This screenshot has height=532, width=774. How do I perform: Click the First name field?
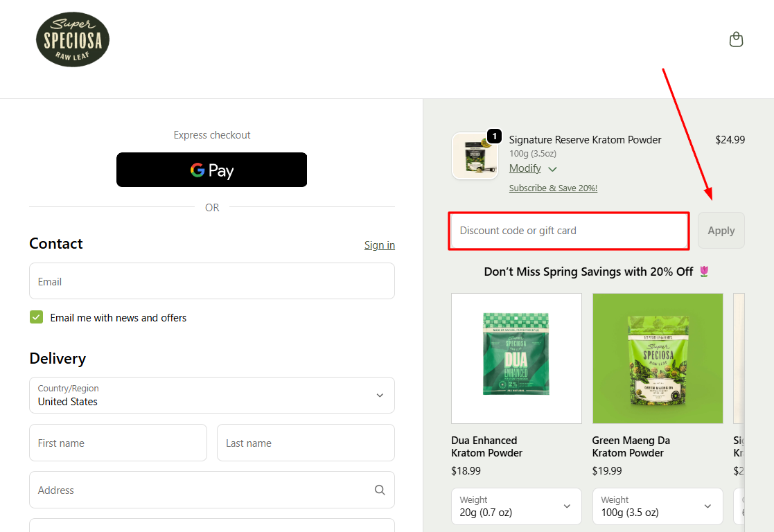pos(118,443)
